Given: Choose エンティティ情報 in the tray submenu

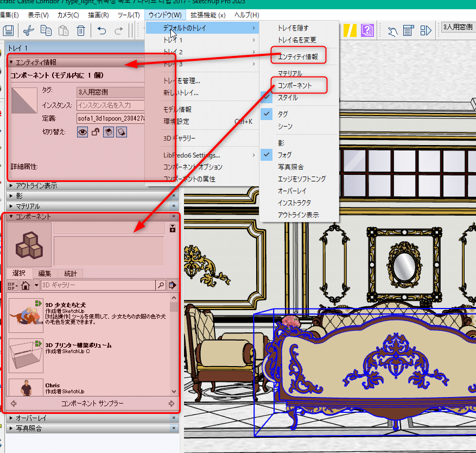Looking at the screenshot, I should point(298,57).
